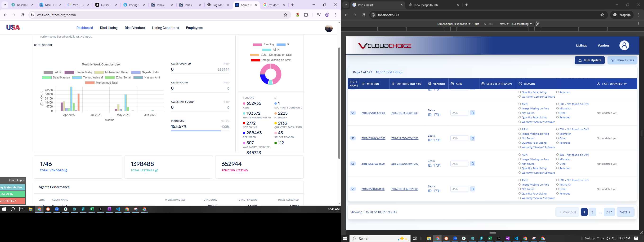Screen dimensions: 644x242
Task: Open Vendors in the VCloudChoice header
Action: [x=604, y=45]
